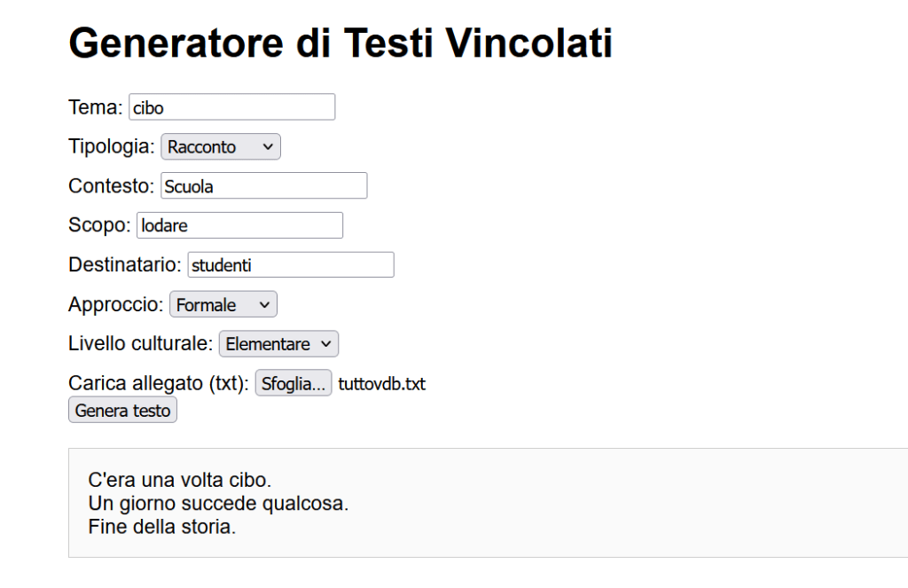Select the Contesto label text
Screen dimensions: 908x588
pyautogui.click(x=112, y=186)
